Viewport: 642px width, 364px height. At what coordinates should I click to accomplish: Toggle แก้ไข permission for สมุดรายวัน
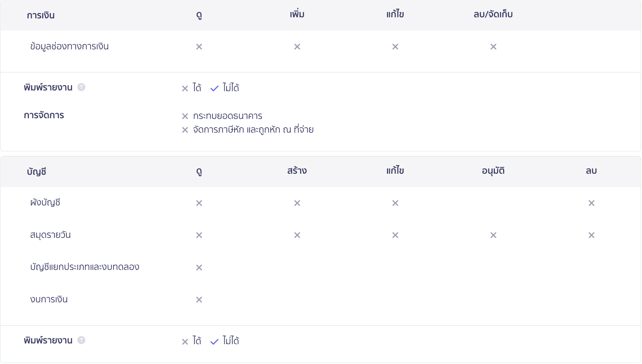pyautogui.click(x=395, y=235)
